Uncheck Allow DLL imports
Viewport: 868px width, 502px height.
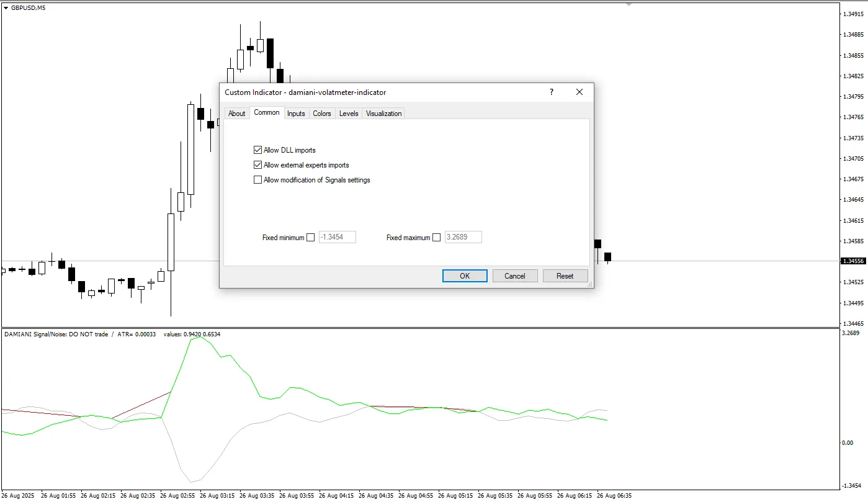point(258,150)
